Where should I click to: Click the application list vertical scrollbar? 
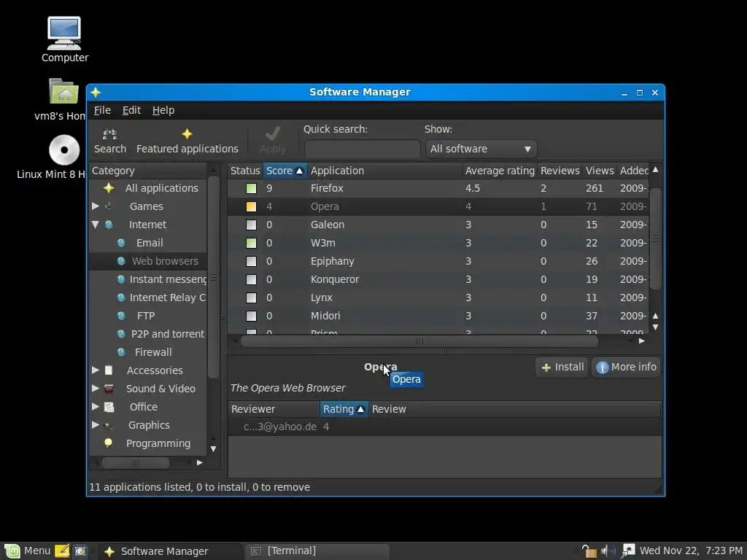point(656,238)
